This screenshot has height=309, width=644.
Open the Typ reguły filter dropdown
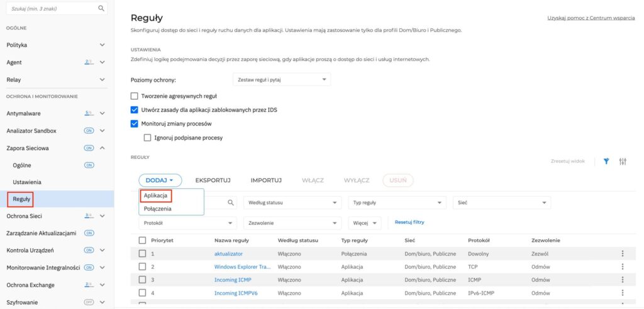tap(397, 203)
